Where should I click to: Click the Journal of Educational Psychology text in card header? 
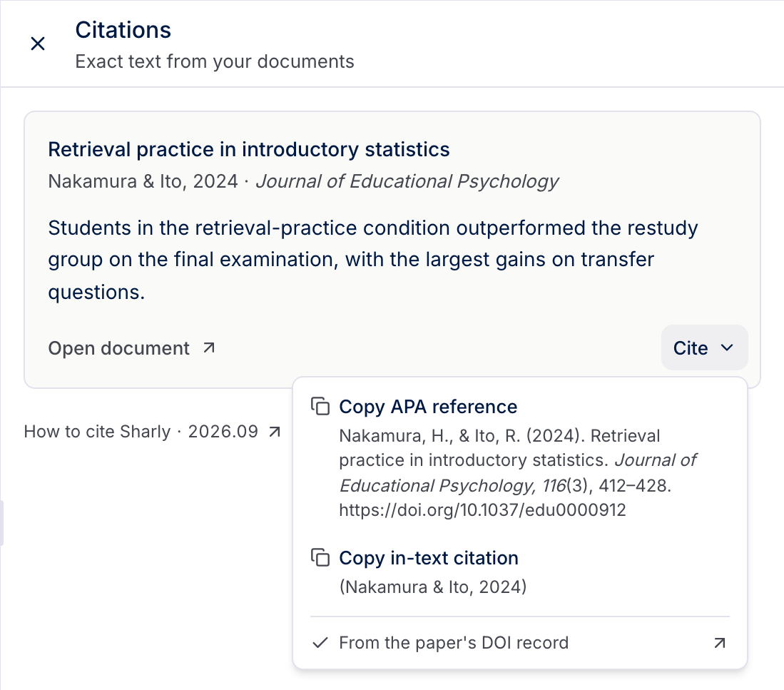tap(407, 181)
